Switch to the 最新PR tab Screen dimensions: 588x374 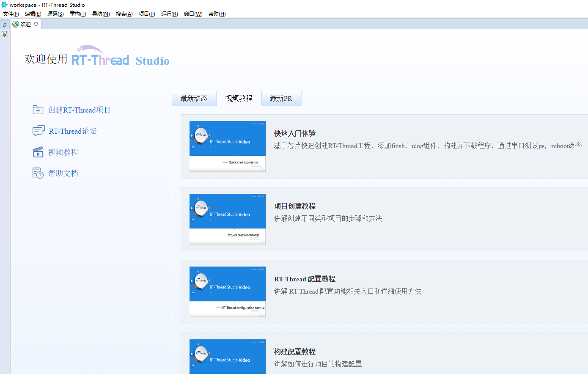[281, 98]
